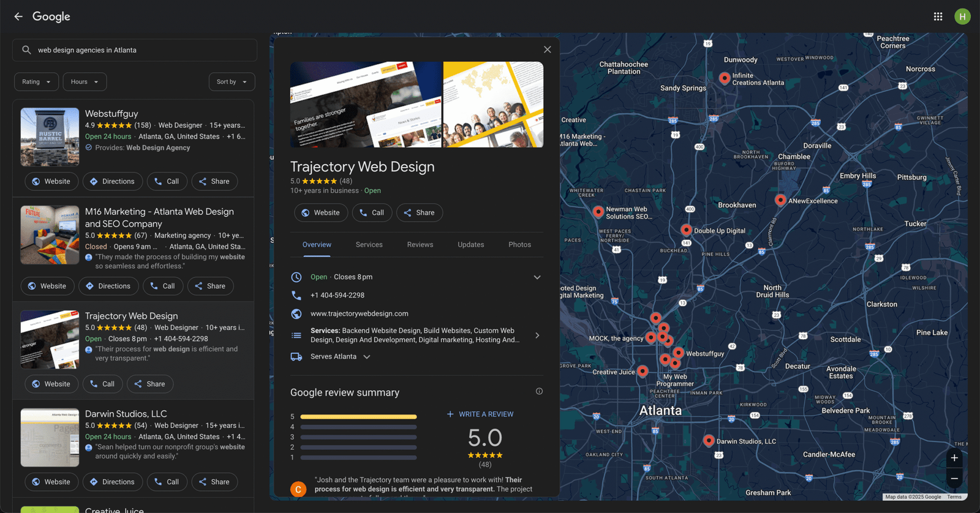Switch to the Photos tab
The width and height of the screenshot is (980, 513).
coord(520,245)
